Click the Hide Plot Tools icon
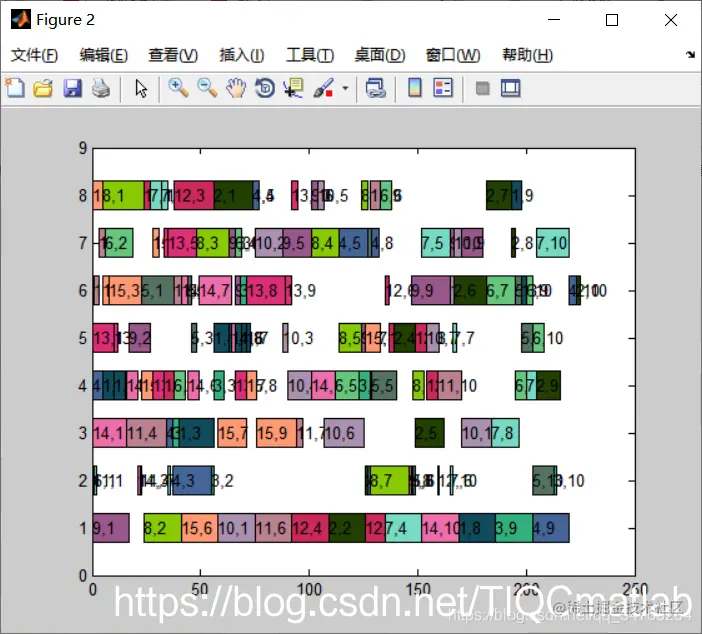Image resolution: width=702 pixels, height=634 pixels. [482, 88]
